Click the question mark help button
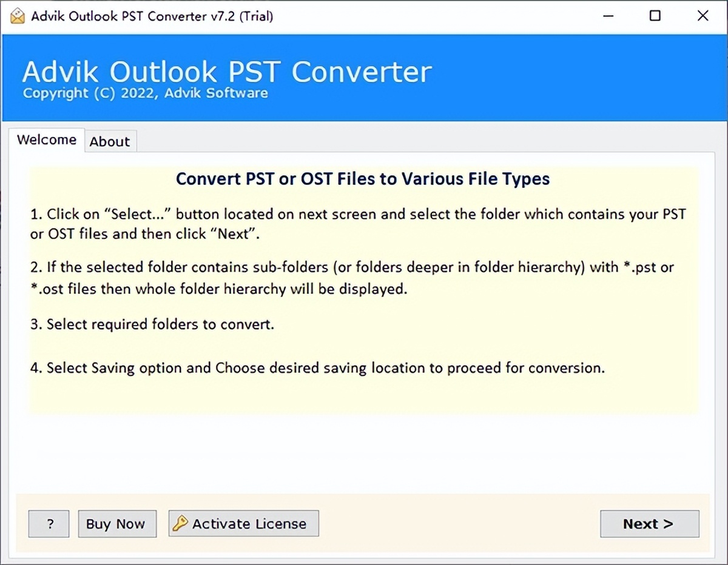This screenshot has height=565, width=728. pyautogui.click(x=49, y=523)
